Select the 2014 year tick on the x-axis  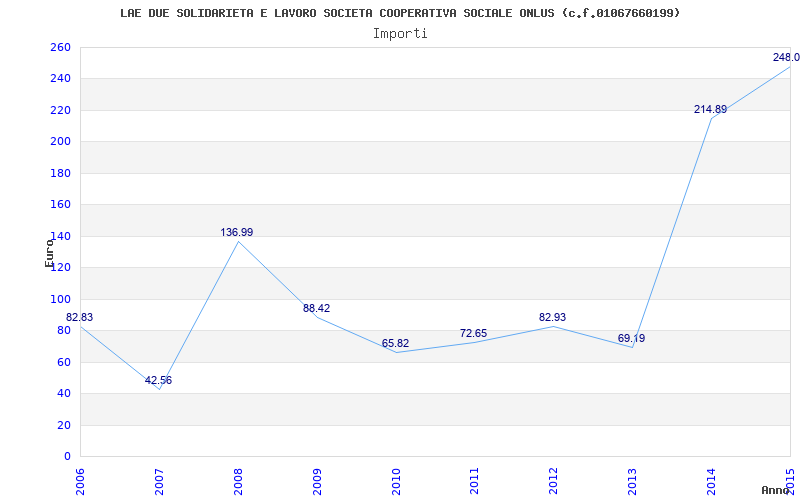(711, 479)
